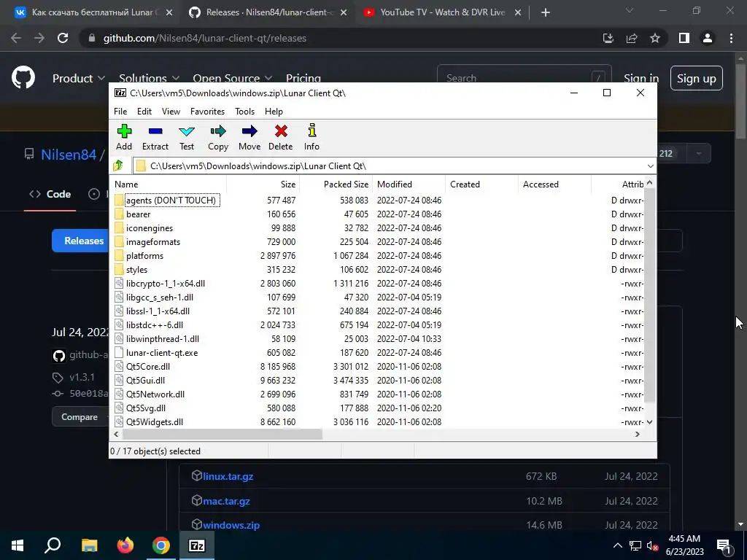The image size is (747, 560).
Task: Click the Compare button on the release
Action: tap(80, 416)
